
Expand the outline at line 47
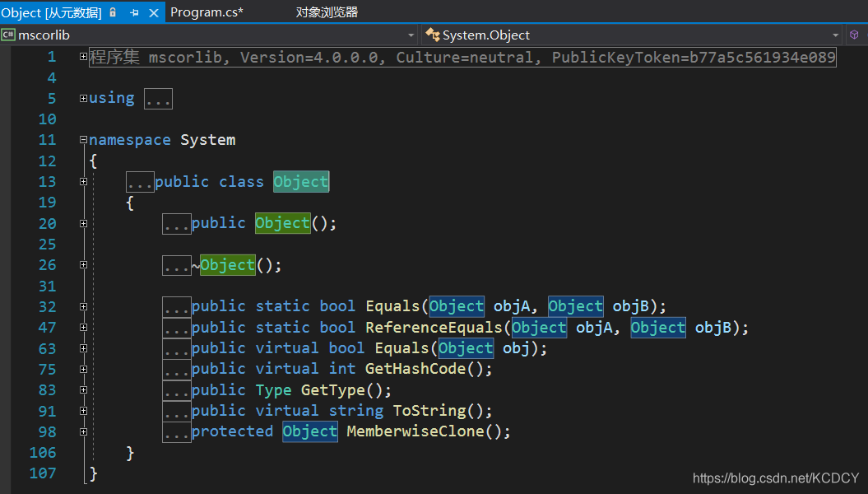point(83,328)
